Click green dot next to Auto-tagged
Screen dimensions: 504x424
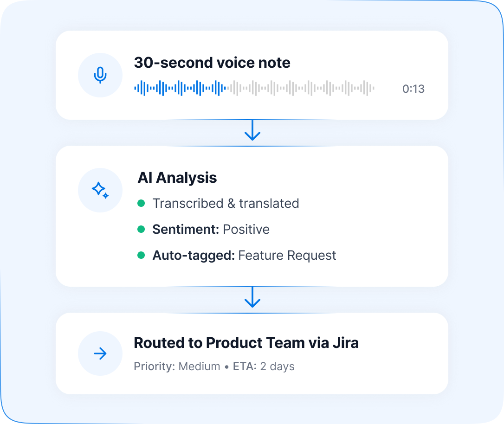click(142, 255)
